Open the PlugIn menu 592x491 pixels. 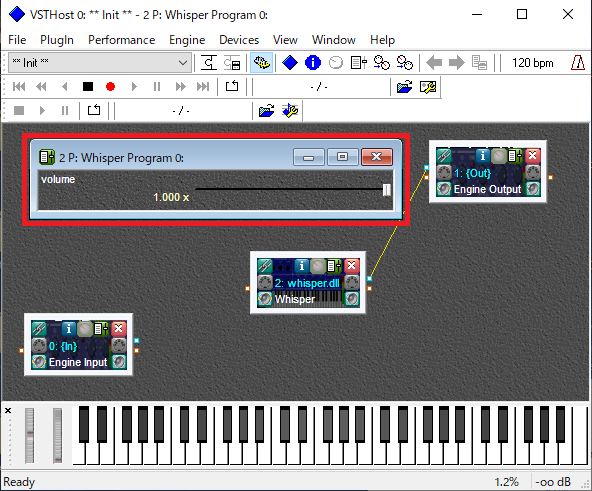(x=57, y=40)
